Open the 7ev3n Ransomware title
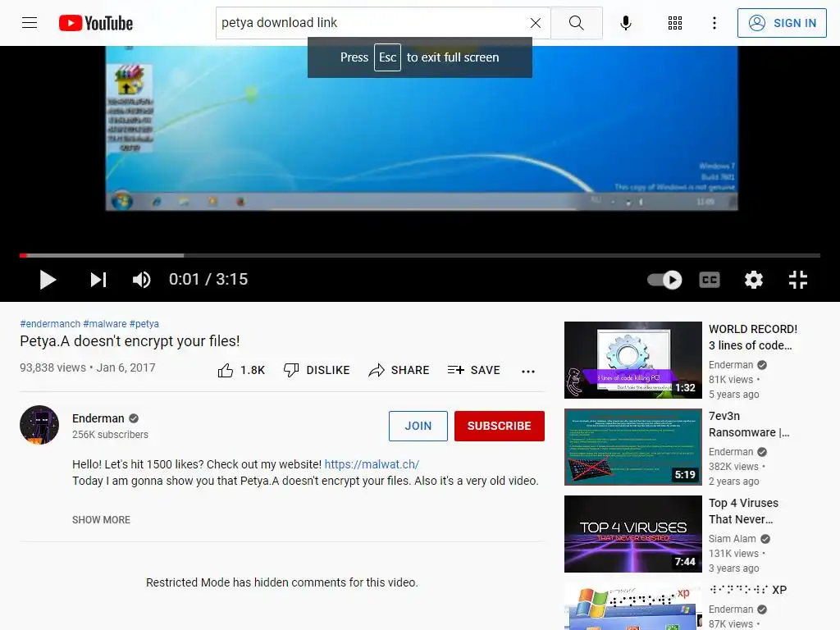840x630 pixels. 749,424
